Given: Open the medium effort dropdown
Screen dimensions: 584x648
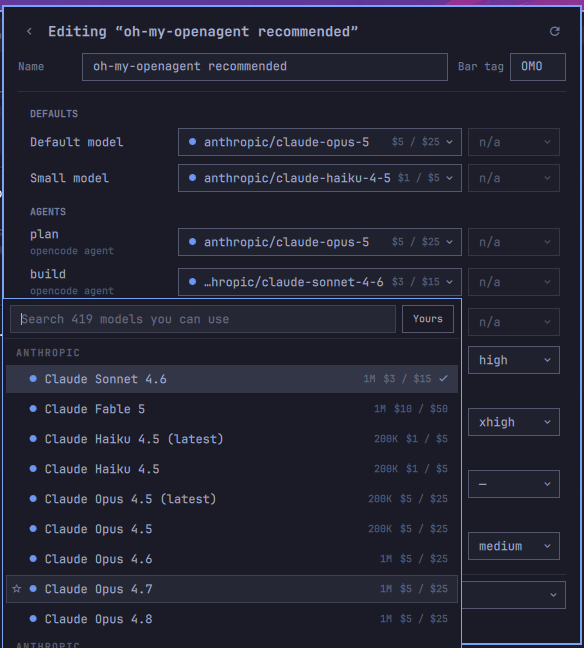Looking at the screenshot, I should coord(514,546).
